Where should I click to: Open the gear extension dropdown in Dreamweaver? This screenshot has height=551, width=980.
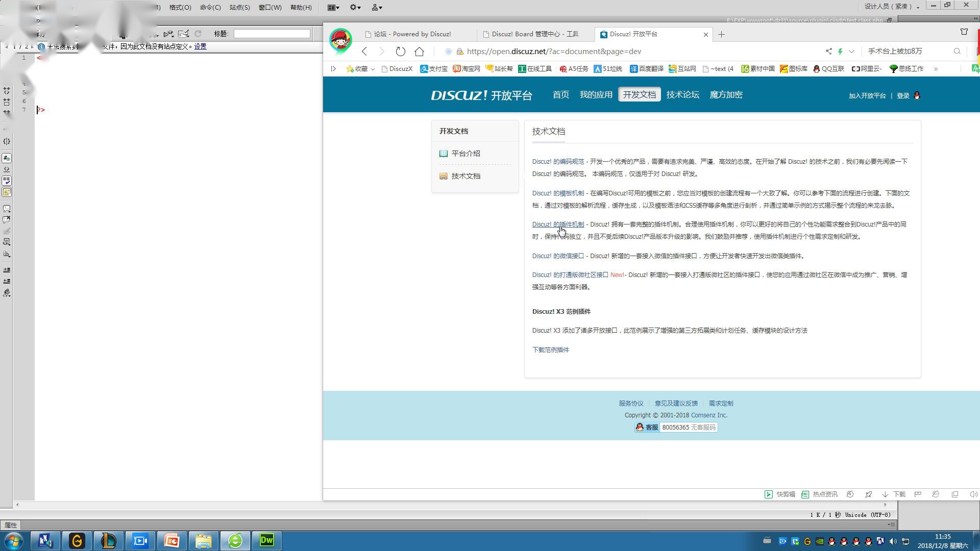pyautogui.click(x=355, y=7)
